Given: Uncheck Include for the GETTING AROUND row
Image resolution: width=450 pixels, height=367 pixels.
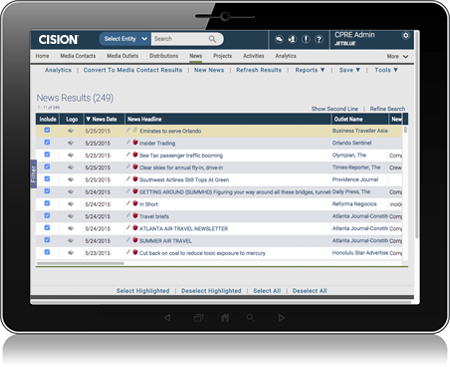Looking at the screenshot, I should [x=47, y=191].
